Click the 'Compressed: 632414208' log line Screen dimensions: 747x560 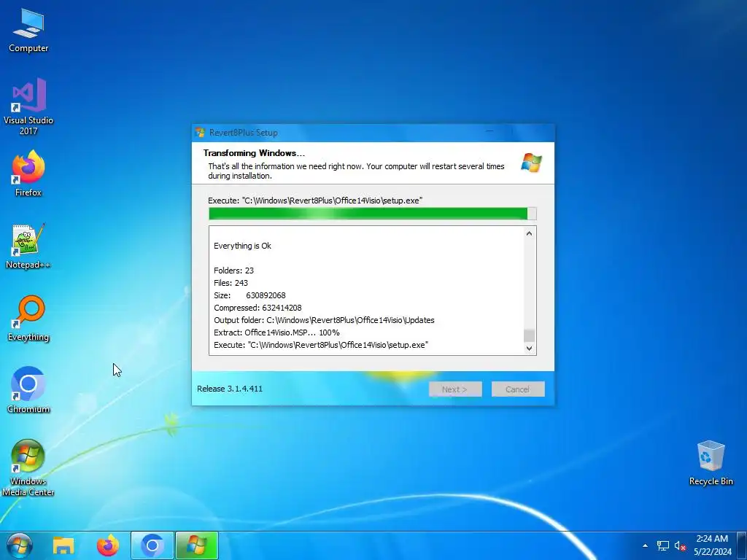click(x=258, y=308)
